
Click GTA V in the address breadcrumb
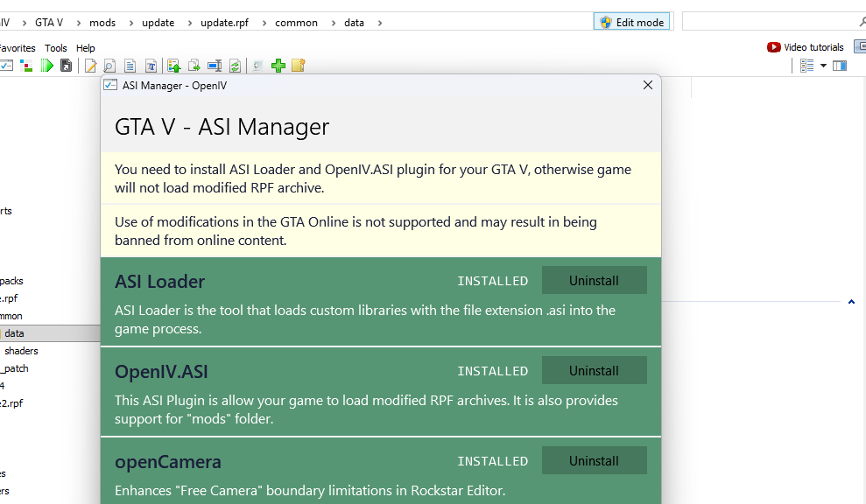tap(49, 23)
